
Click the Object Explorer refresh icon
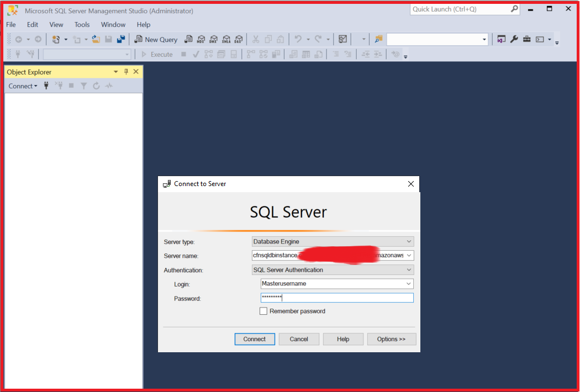pyautogui.click(x=96, y=86)
